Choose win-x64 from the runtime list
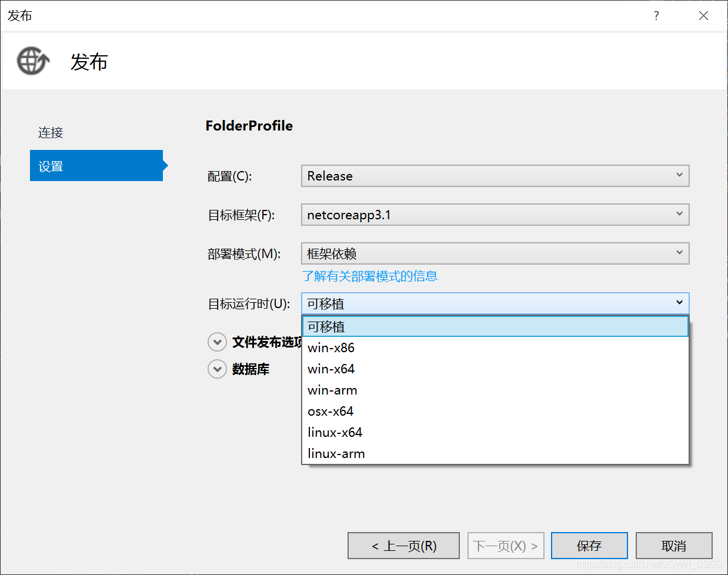728x575 pixels. coord(495,369)
